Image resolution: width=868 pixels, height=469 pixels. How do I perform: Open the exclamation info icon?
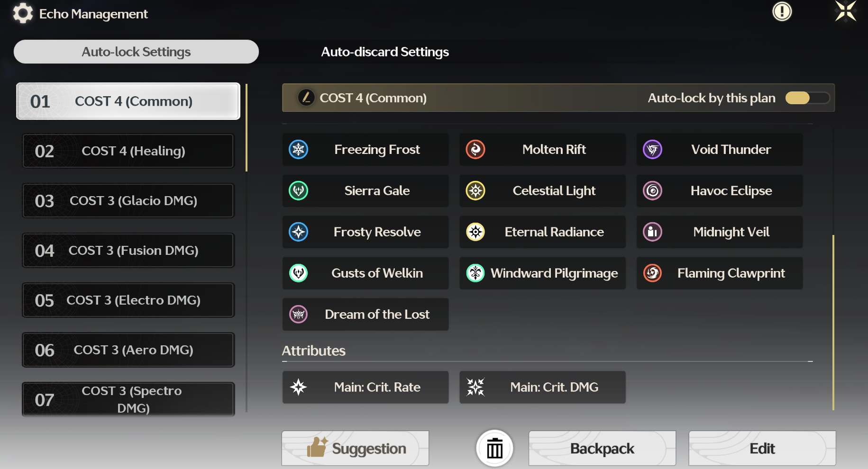click(782, 11)
